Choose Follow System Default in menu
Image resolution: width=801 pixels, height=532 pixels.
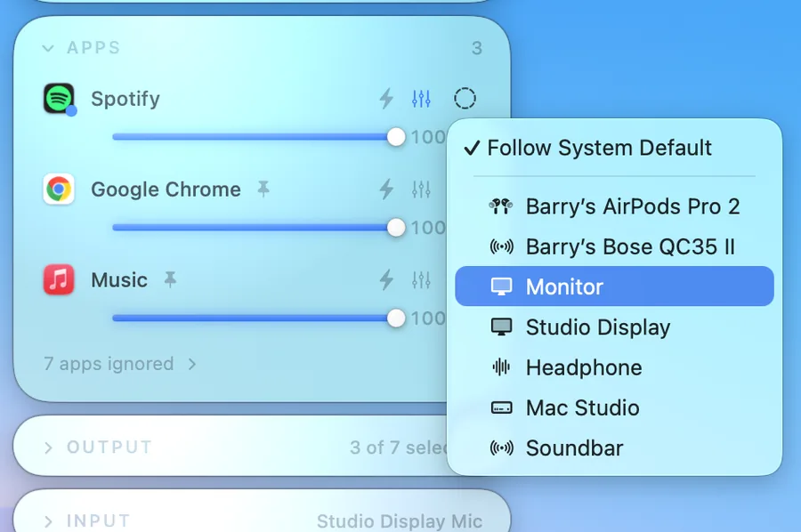point(614,148)
